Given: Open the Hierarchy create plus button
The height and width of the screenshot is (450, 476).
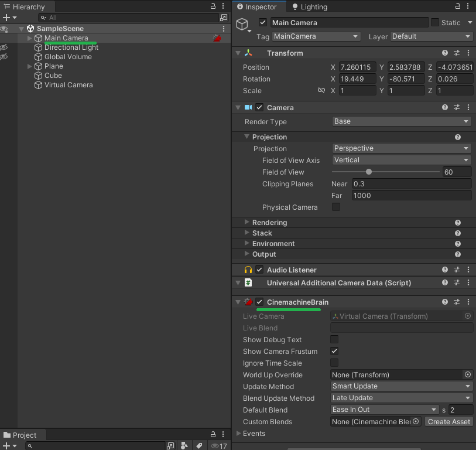Looking at the screenshot, I should pos(9,18).
